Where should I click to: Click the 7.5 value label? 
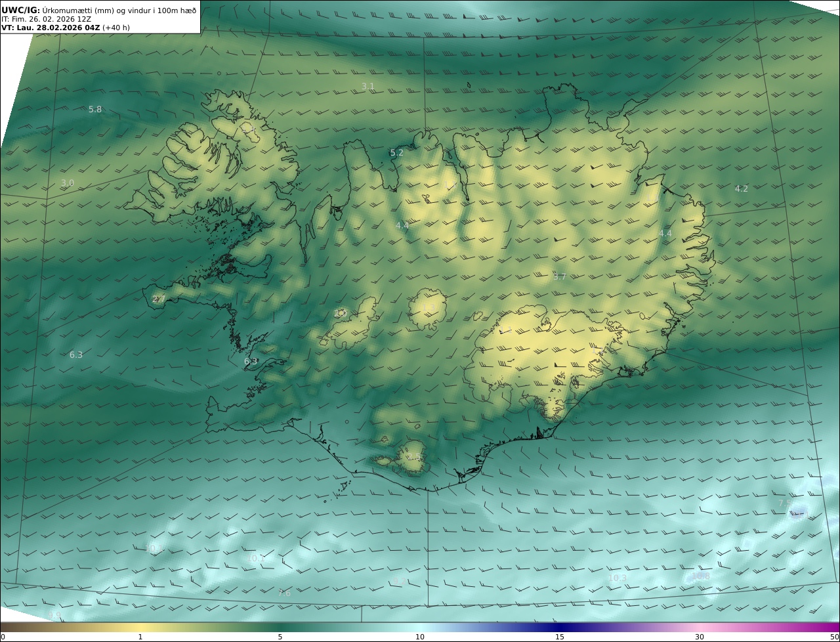(x=785, y=503)
